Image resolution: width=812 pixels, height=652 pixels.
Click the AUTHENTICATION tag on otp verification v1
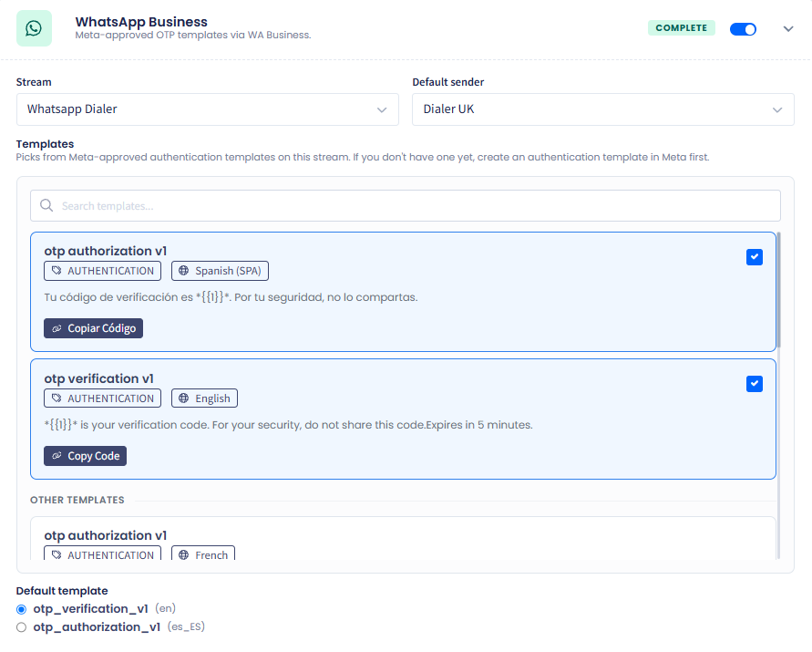(103, 398)
